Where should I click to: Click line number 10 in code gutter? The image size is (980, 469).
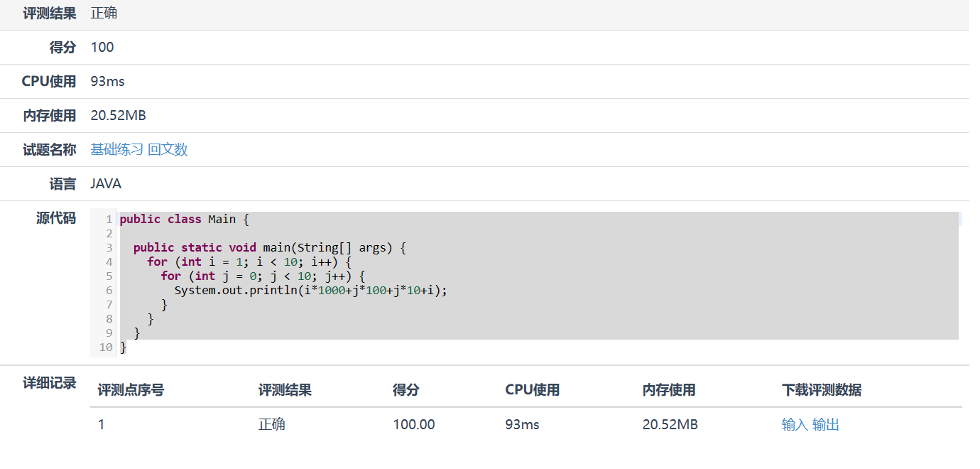coord(106,347)
